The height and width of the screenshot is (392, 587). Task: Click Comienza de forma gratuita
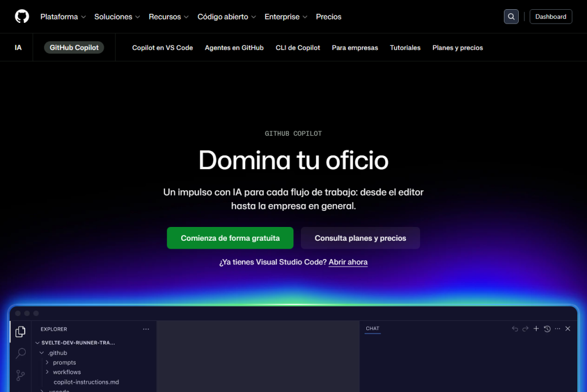pos(230,238)
